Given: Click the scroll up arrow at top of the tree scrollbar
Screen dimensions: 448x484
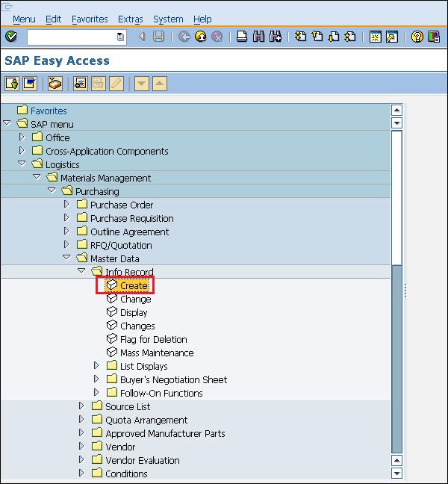Looking at the screenshot, I should click(x=396, y=110).
